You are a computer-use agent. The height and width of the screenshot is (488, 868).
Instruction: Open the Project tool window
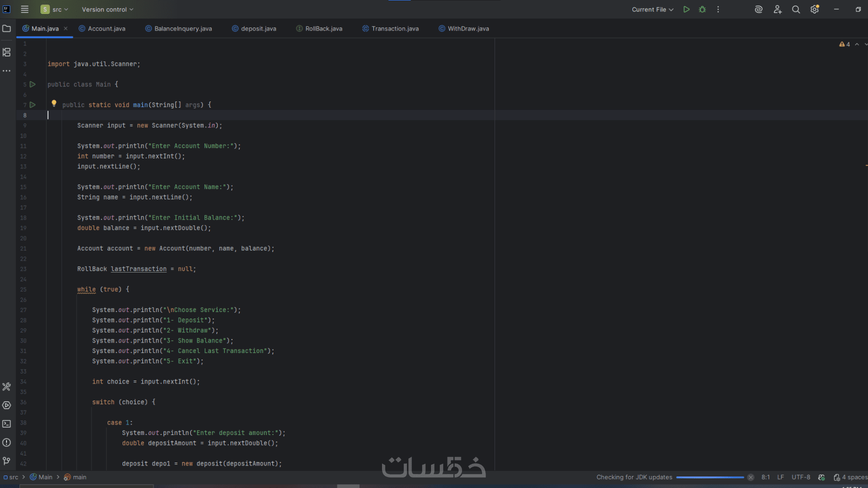click(6, 28)
